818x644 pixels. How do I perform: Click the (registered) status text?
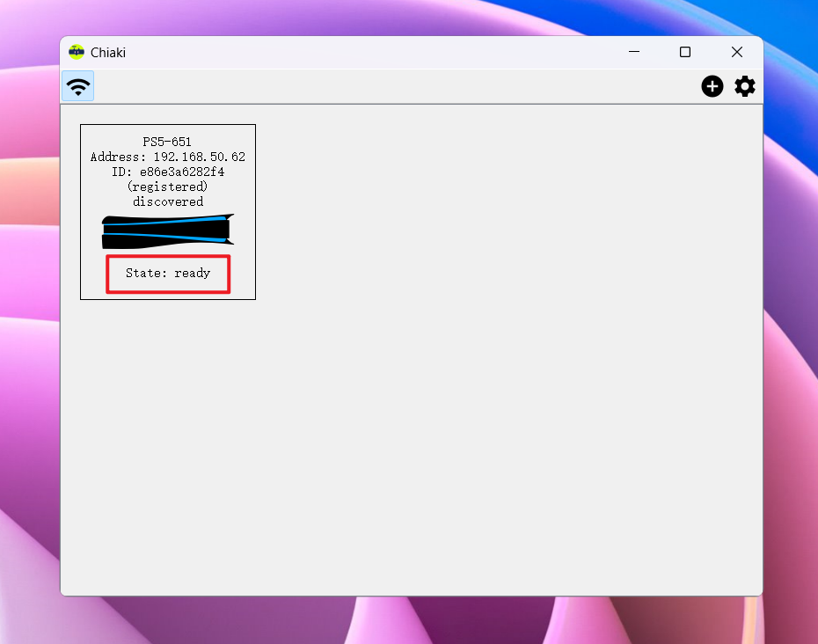tap(167, 187)
